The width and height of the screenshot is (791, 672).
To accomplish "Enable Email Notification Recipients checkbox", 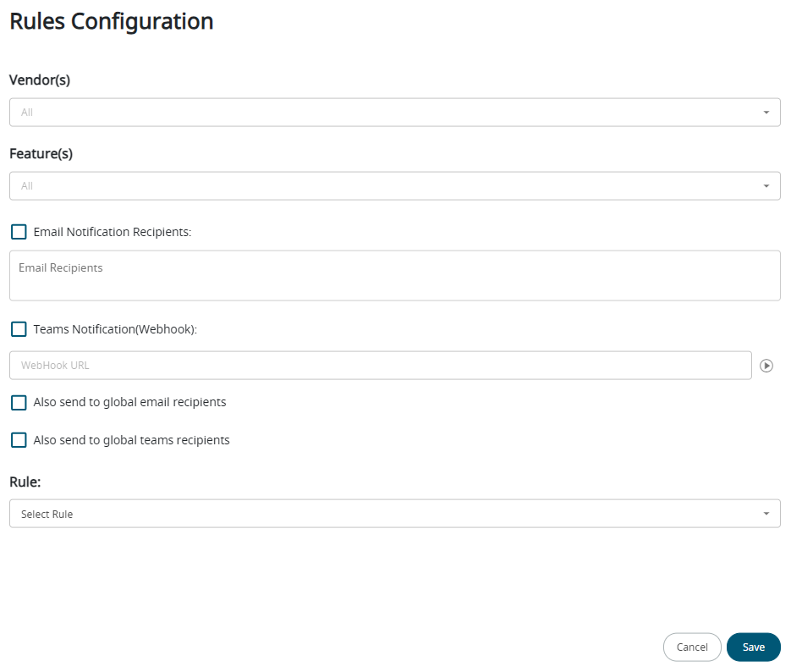I will tap(19, 232).
